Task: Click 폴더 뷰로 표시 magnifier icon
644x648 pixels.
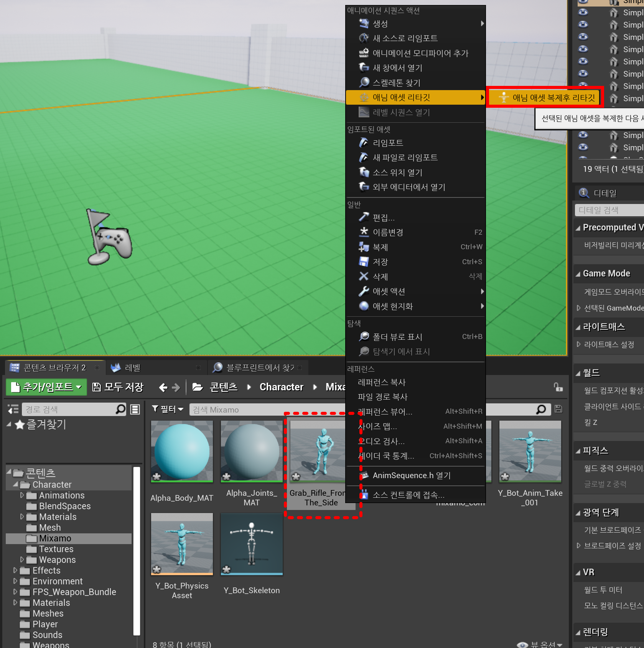Action: tap(364, 337)
